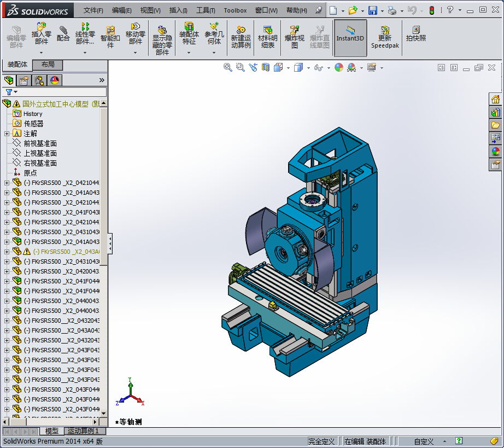Click the Apply Scene icon
This screenshot has height=448, width=504.
(351, 67)
